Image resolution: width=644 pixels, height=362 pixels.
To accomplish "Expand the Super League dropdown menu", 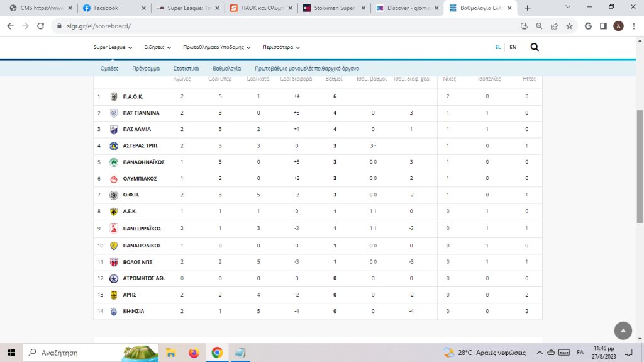I will (113, 47).
